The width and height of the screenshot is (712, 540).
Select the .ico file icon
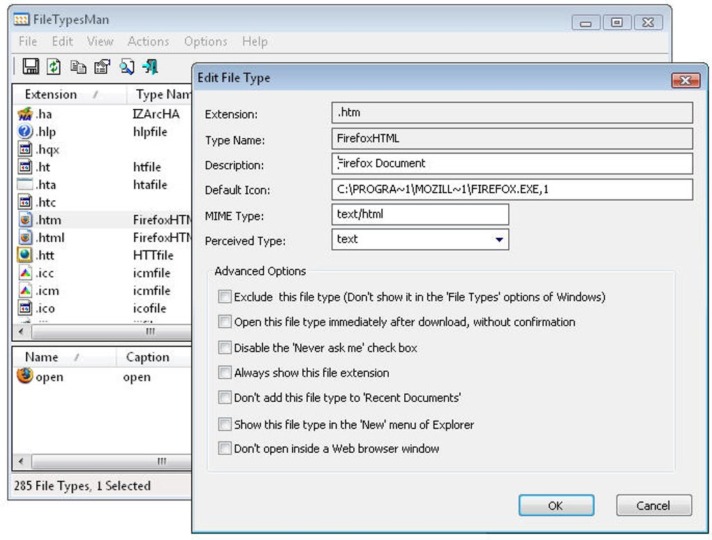(x=25, y=308)
